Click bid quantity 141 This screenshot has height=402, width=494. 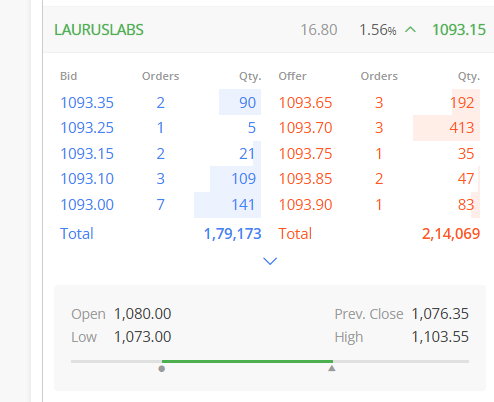pyautogui.click(x=243, y=205)
